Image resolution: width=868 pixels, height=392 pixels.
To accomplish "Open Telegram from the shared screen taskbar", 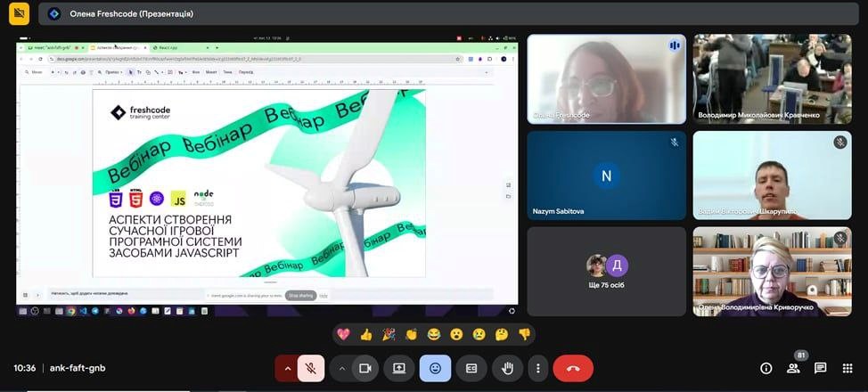I will click(x=94, y=311).
